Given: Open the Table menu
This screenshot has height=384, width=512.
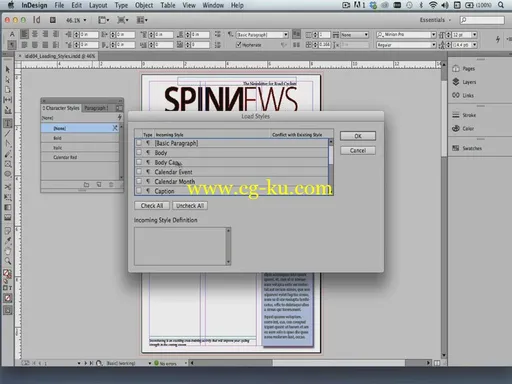Looking at the screenshot, I should pyautogui.click(x=168, y=5).
